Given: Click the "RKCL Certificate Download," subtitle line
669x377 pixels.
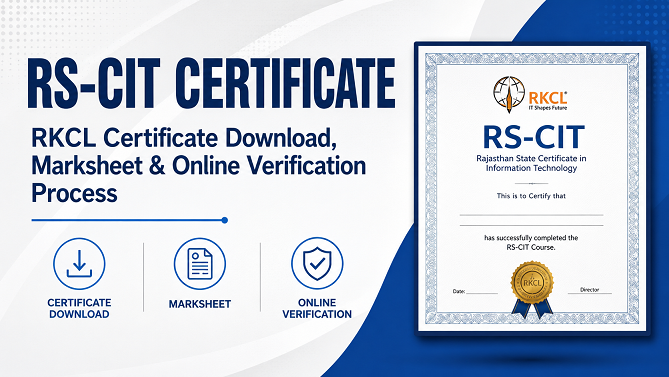Looking at the screenshot, I should click(184, 139).
